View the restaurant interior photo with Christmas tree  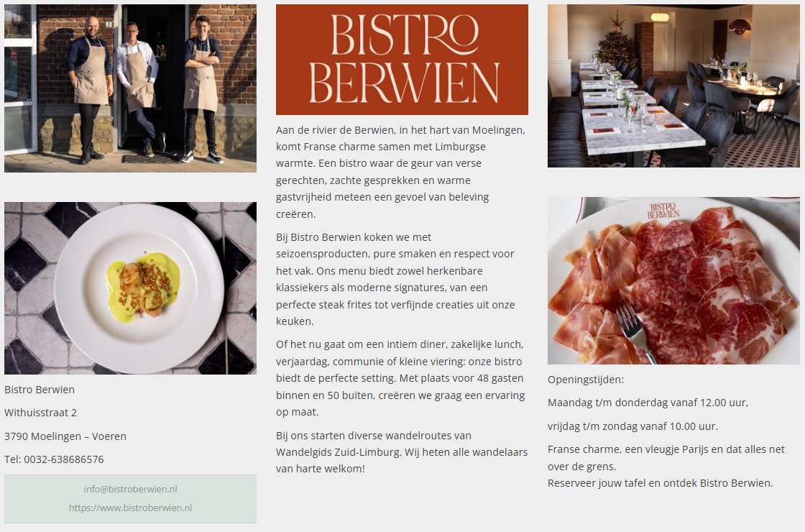[673, 86]
